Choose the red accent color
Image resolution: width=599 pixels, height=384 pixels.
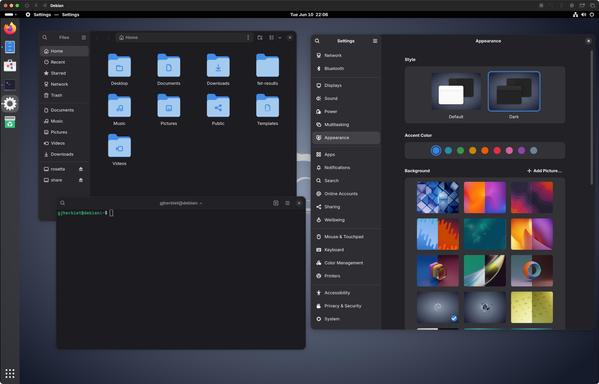[497, 151]
